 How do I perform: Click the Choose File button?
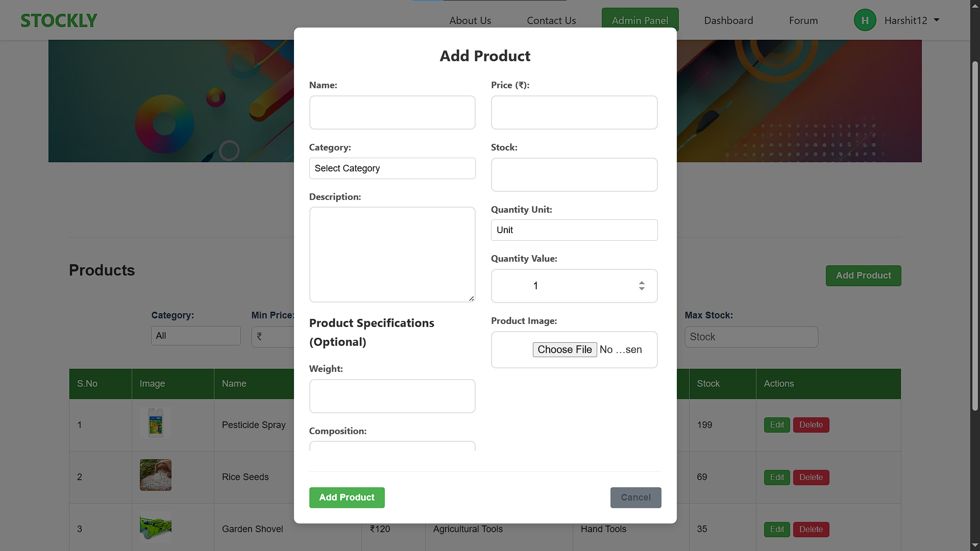click(x=565, y=349)
